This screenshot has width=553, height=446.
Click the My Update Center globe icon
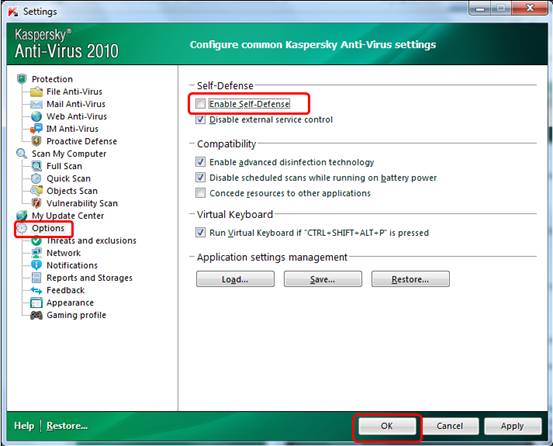22,215
